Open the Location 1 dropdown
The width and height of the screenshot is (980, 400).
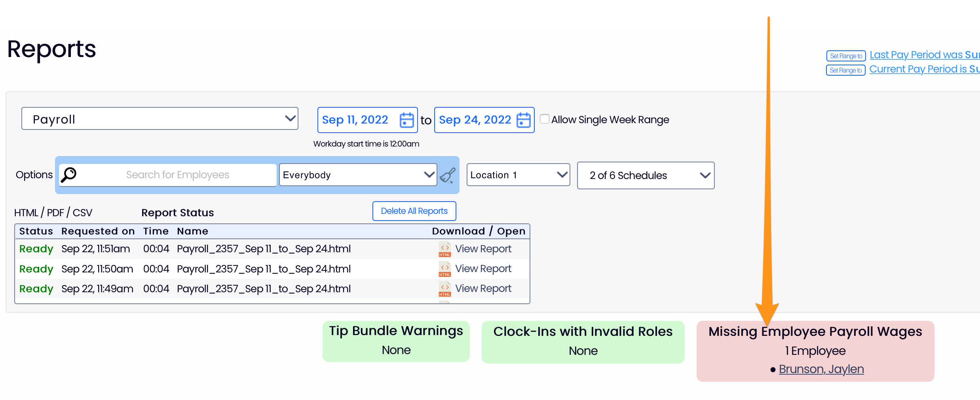[518, 175]
